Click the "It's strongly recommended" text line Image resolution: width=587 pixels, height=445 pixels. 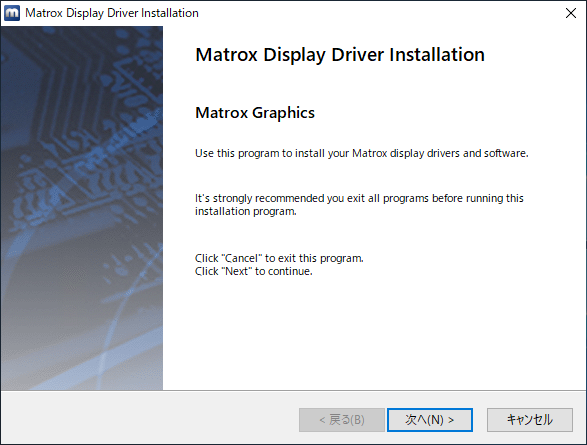(359, 198)
